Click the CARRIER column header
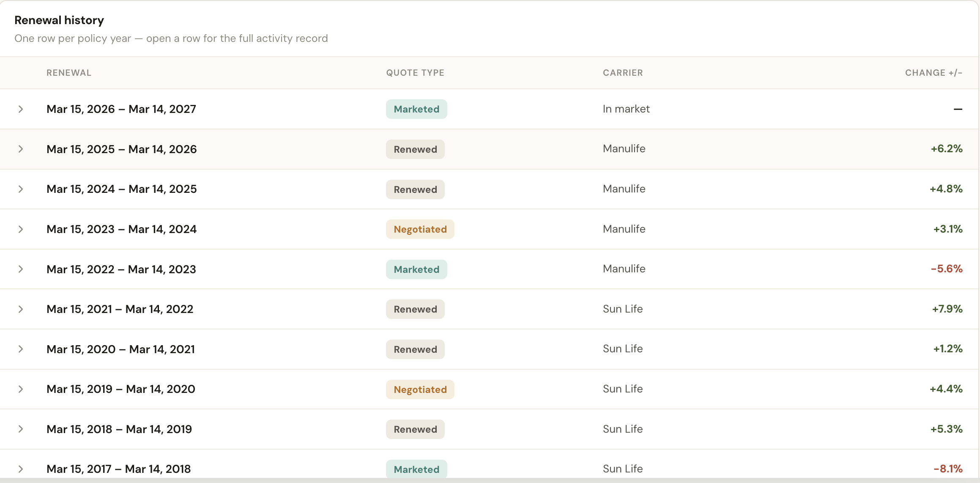Image resolution: width=980 pixels, height=483 pixels. coord(623,73)
